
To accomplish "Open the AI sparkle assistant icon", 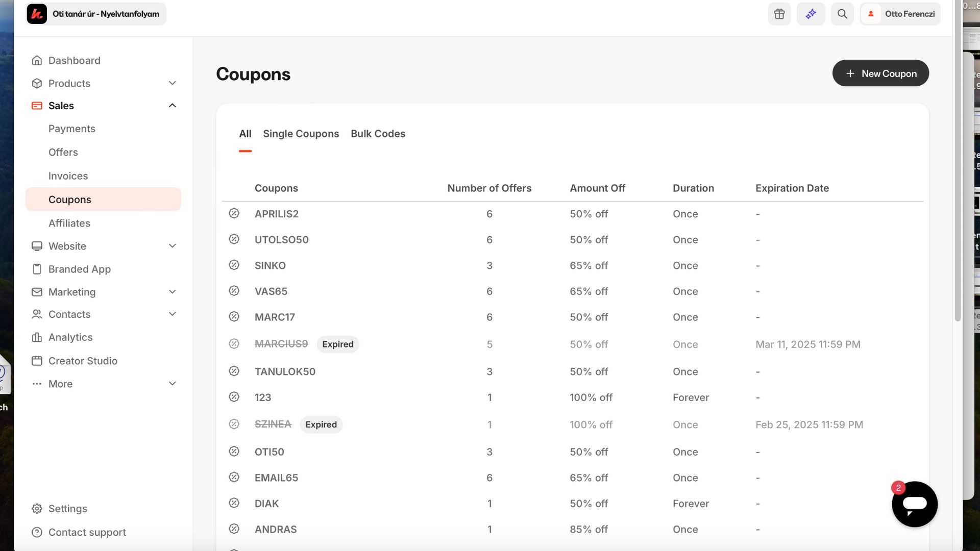I will [x=811, y=14].
